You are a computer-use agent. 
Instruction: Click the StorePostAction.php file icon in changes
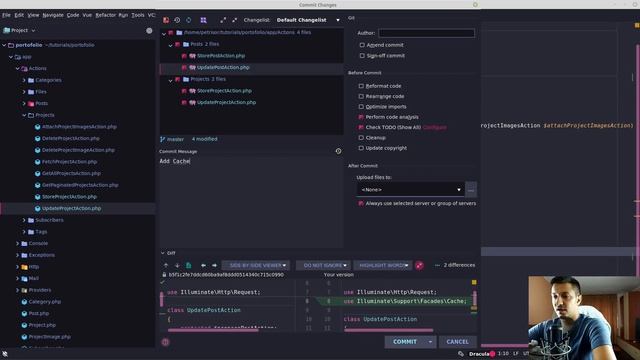point(192,56)
